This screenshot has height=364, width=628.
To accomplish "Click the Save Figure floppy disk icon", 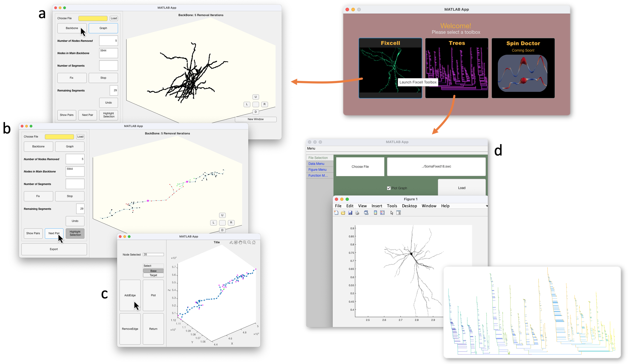I will [350, 213].
